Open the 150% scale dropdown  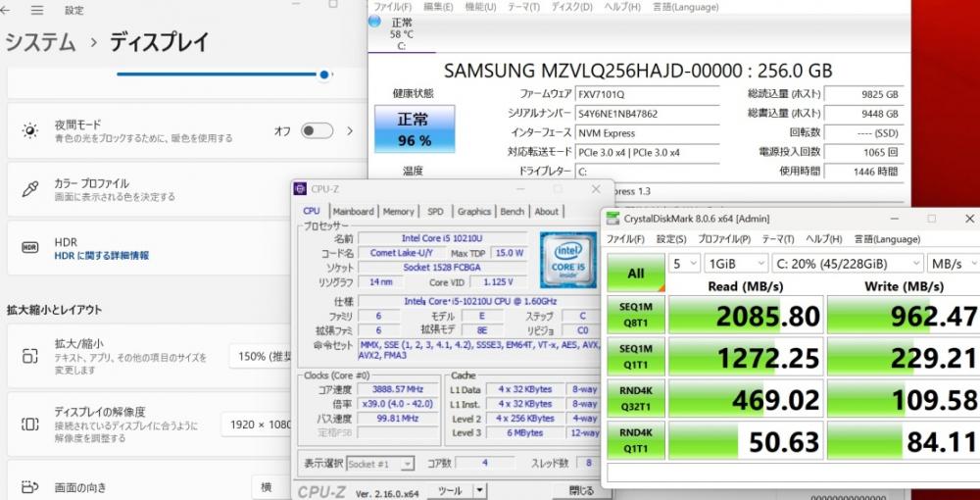click(262, 356)
